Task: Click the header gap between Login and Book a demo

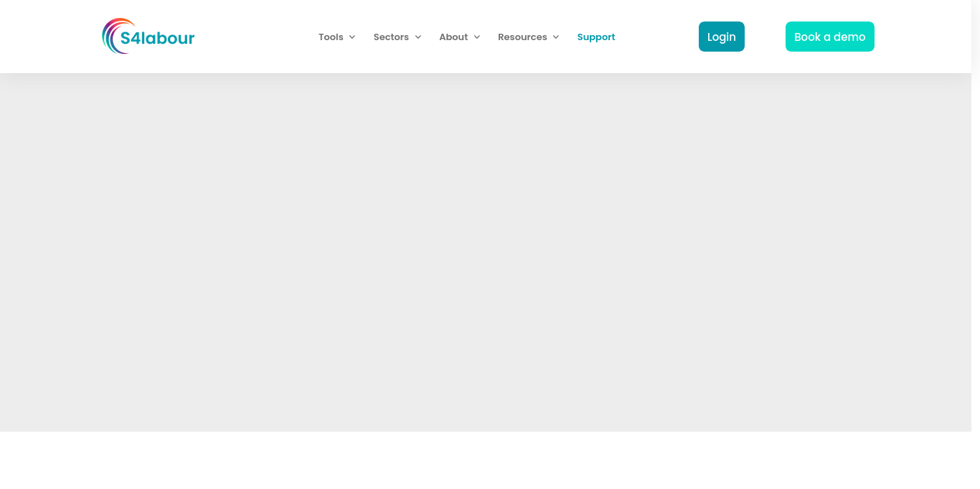Action: tap(765, 37)
